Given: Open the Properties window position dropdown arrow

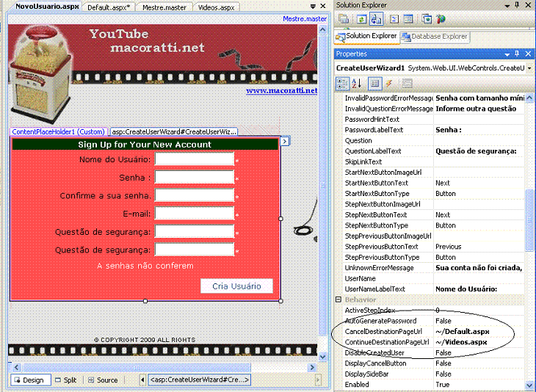Looking at the screenshot, I should (507, 54).
